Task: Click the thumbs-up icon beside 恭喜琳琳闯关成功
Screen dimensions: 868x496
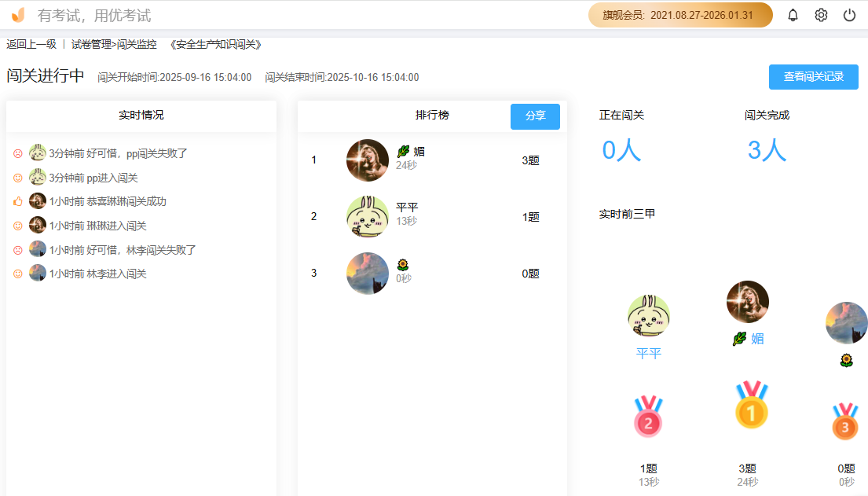Action: pyautogui.click(x=16, y=200)
